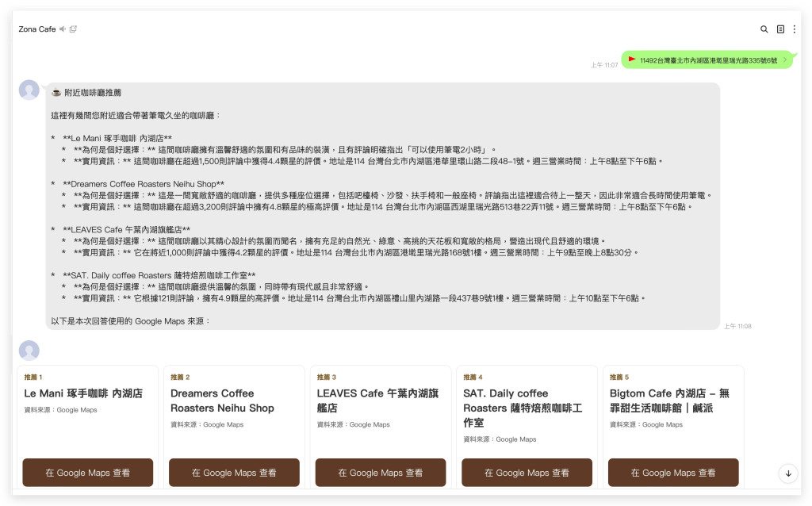Select the Le Mani 琢手咖啡 內湖店 card title

[83, 393]
